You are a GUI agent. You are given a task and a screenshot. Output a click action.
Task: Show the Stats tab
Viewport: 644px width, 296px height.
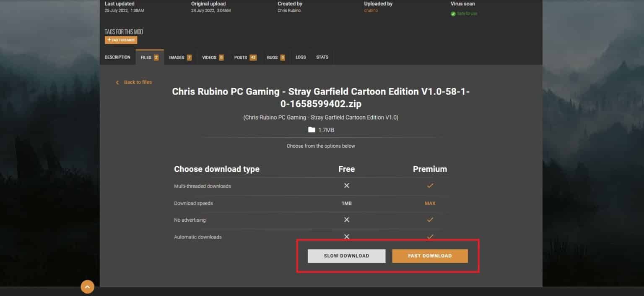tap(322, 58)
